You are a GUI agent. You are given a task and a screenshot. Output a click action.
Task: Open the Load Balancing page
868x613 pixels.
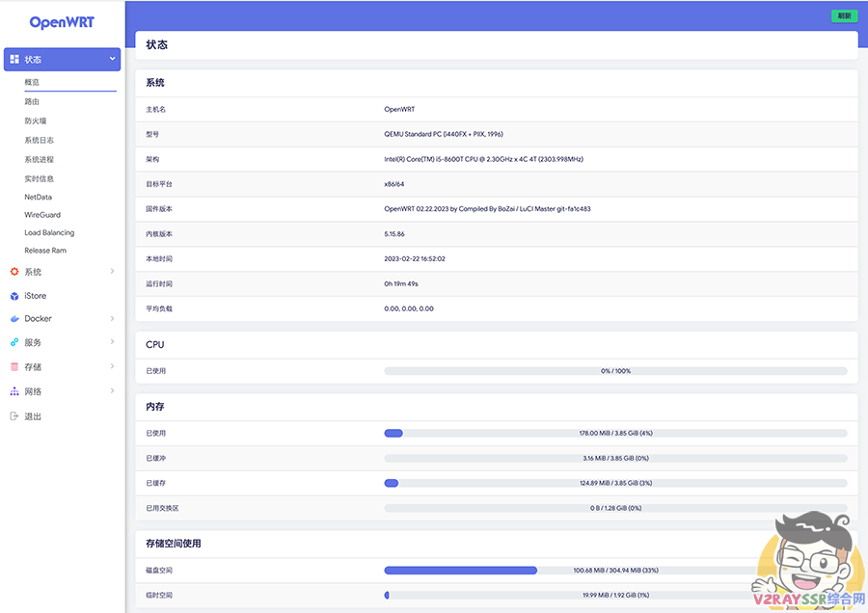[x=51, y=231]
